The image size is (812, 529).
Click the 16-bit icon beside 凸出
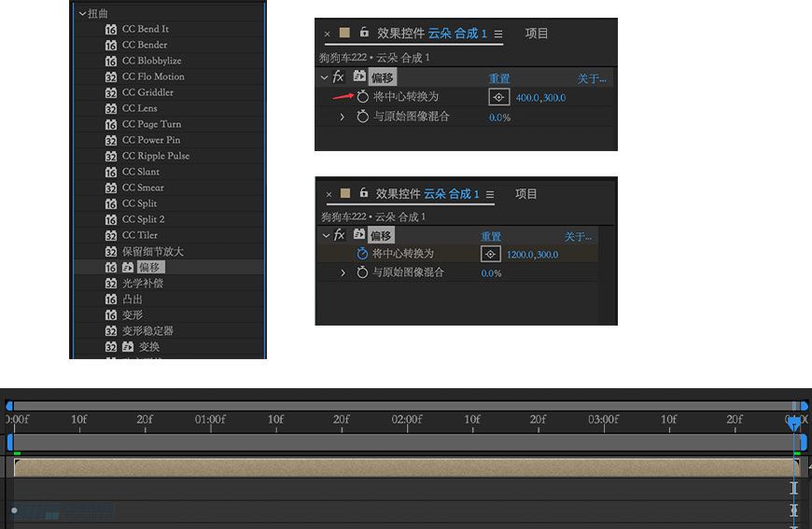click(x=111, y=299)
